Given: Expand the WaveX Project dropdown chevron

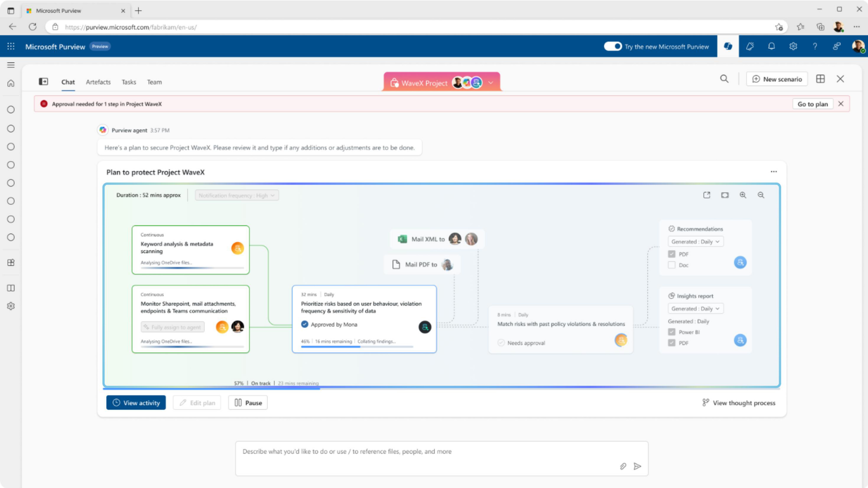Looking at the screenshot, I should coord(491,83).
